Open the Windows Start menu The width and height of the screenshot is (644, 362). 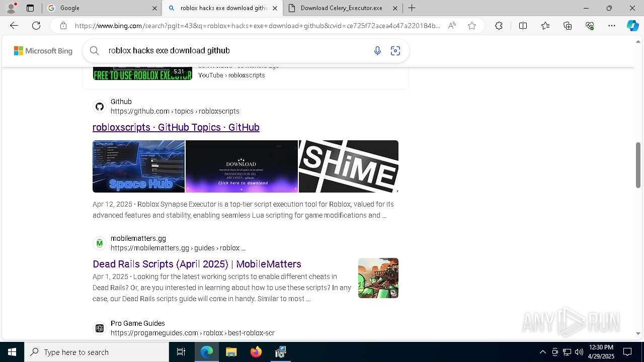tap(12, 352)
